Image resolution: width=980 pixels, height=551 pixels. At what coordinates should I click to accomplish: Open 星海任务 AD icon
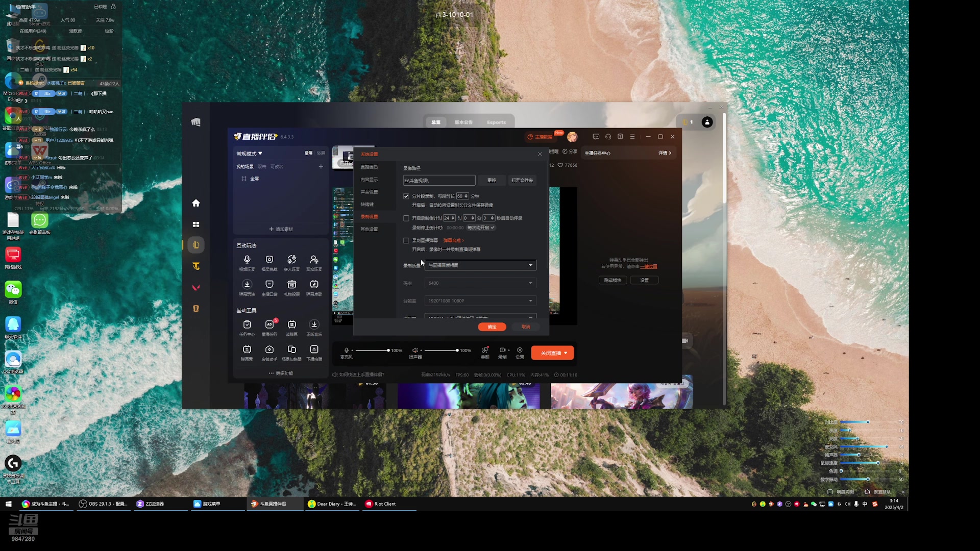[269, 324]
